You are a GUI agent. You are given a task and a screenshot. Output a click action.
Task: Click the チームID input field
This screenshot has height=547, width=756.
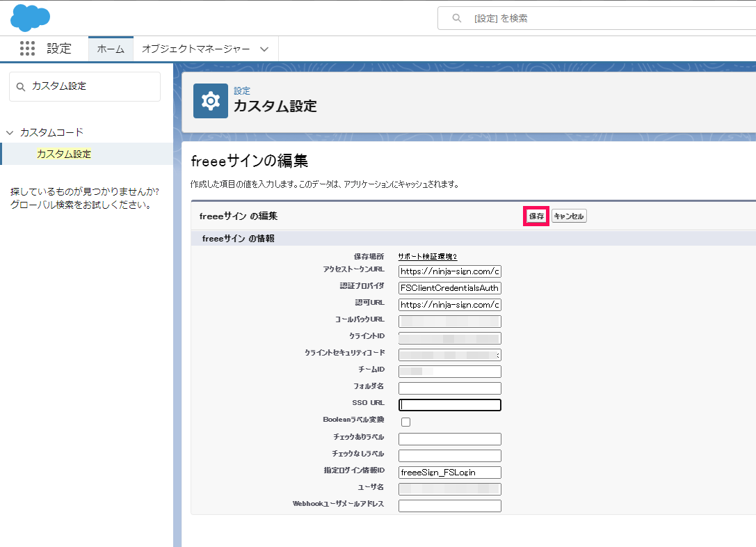pos(450,372)
